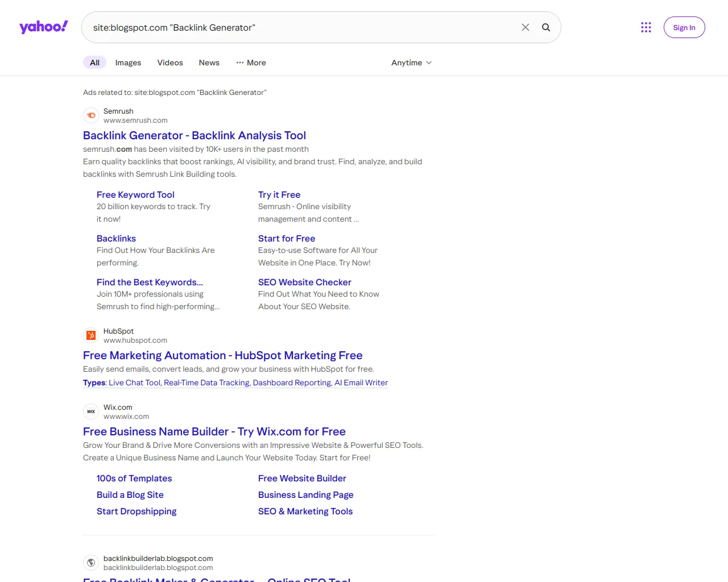Click the Wix favicon icon
Screen dimensions: 728x582
coord(91,411)
